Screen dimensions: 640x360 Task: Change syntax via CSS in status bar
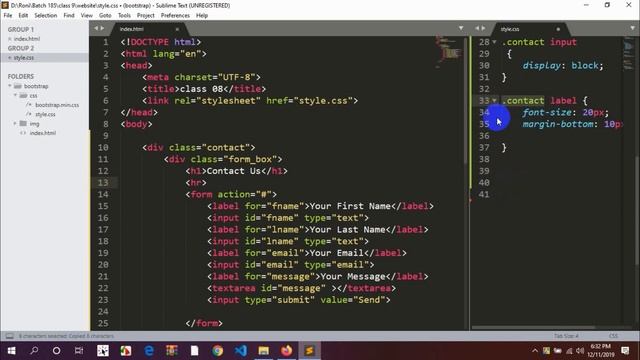coord(613,336)
